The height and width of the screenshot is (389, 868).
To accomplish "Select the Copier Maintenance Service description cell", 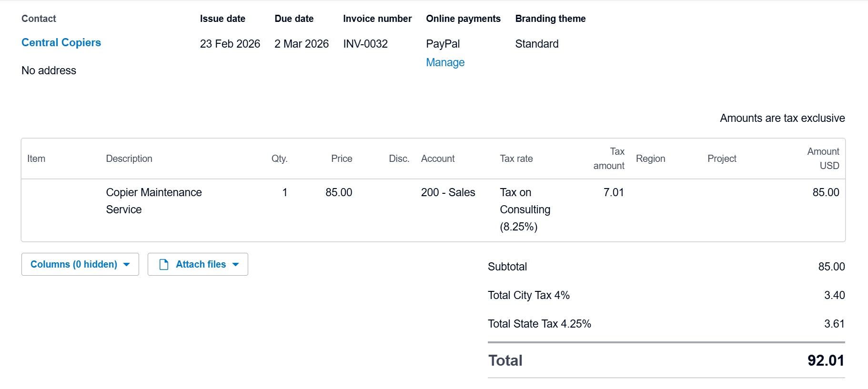I will [x=154, y=201].
